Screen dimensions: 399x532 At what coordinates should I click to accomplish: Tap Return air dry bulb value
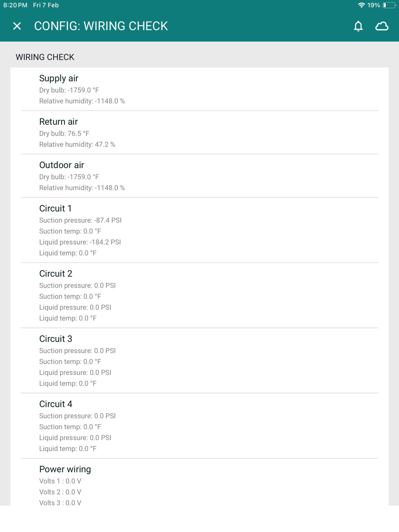[64, 133]
